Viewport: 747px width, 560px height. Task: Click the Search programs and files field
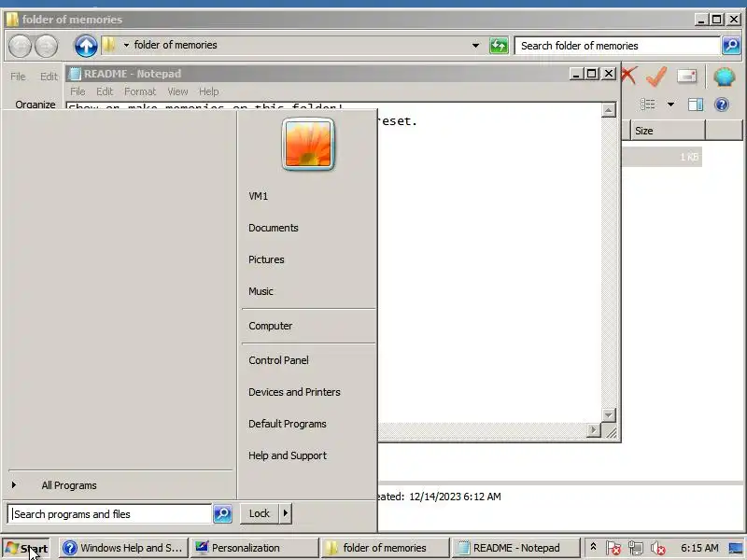[109, 514]
